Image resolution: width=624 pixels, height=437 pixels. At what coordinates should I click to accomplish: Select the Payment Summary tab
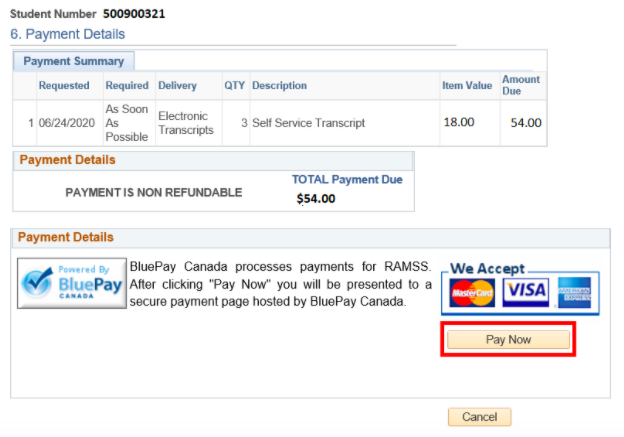[73, 61]
